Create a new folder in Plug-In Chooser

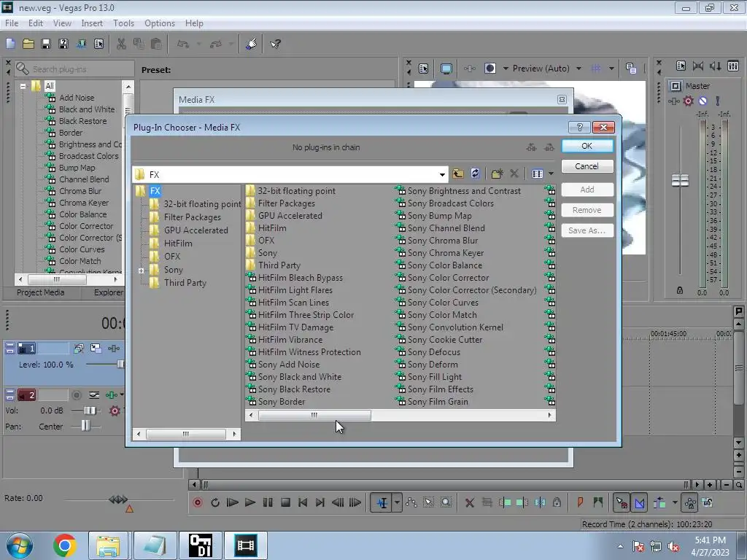tap(497, 174)
